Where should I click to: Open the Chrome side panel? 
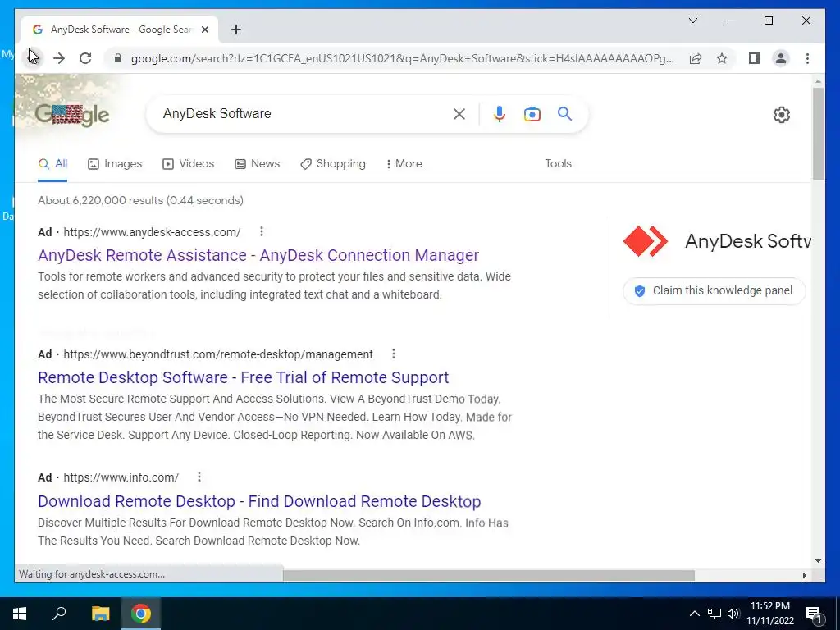tap(755, 58)
